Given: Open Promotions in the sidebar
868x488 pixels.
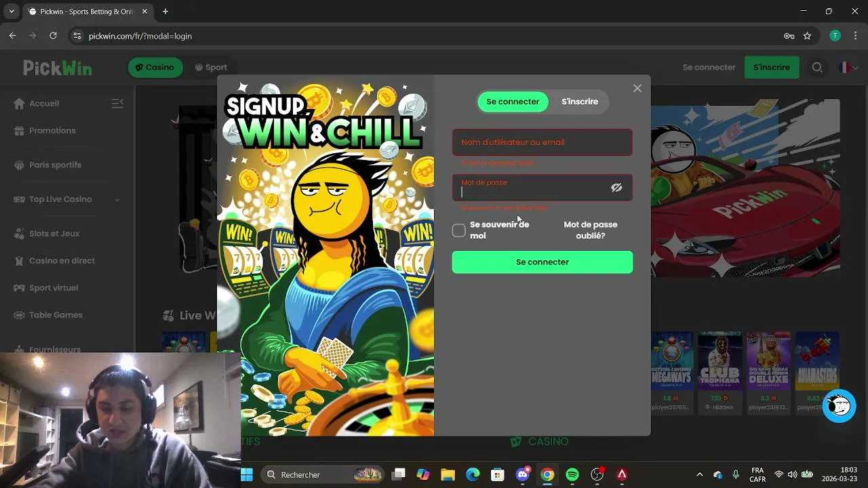Looking at the screenshot, I should 52,131.
